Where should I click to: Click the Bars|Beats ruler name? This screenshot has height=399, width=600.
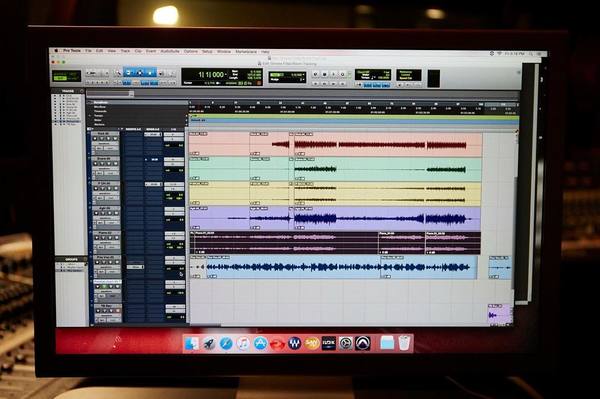(x=101, y=103)
